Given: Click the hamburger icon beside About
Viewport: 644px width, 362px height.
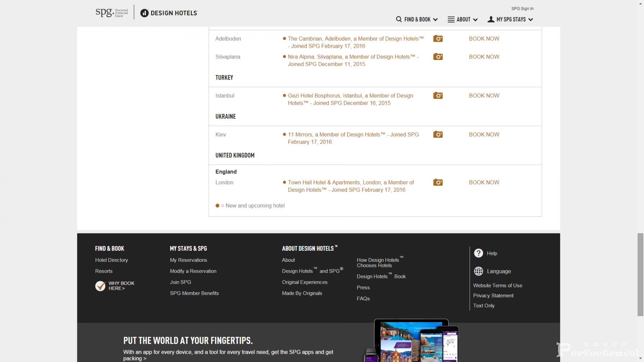Looking at the screenshot, I should (x=451, y=19).
